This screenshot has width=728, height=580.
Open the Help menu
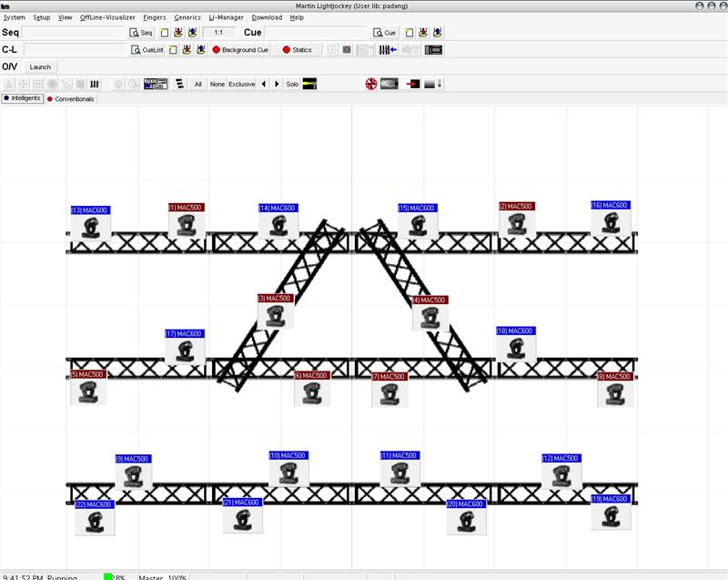297,17
